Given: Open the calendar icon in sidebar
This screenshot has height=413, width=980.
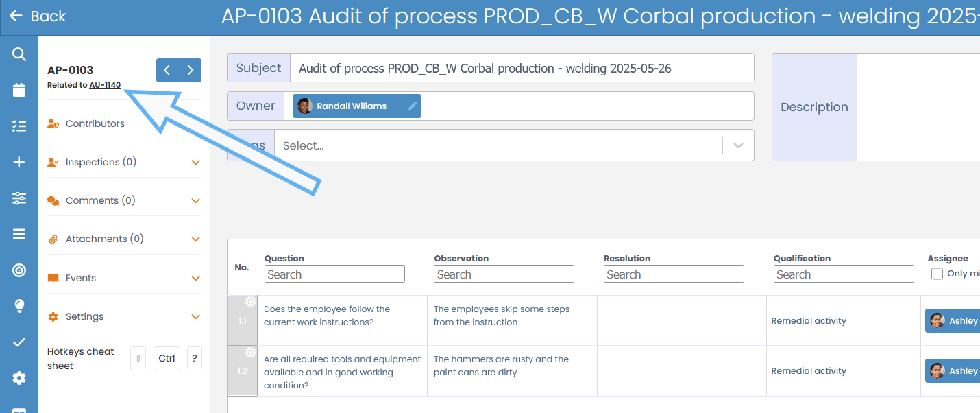Looking at the screenshot, I should (19, 90).
